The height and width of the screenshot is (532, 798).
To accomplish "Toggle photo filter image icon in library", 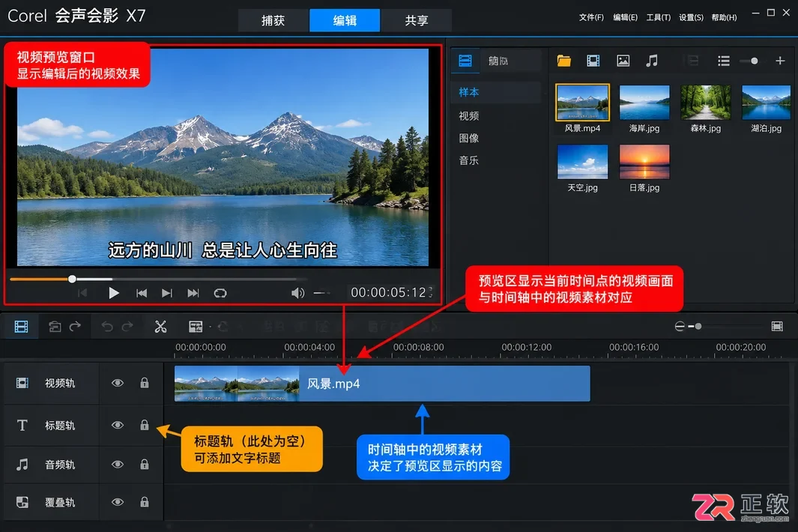I will pyautogui.click(x=623, y=61).
